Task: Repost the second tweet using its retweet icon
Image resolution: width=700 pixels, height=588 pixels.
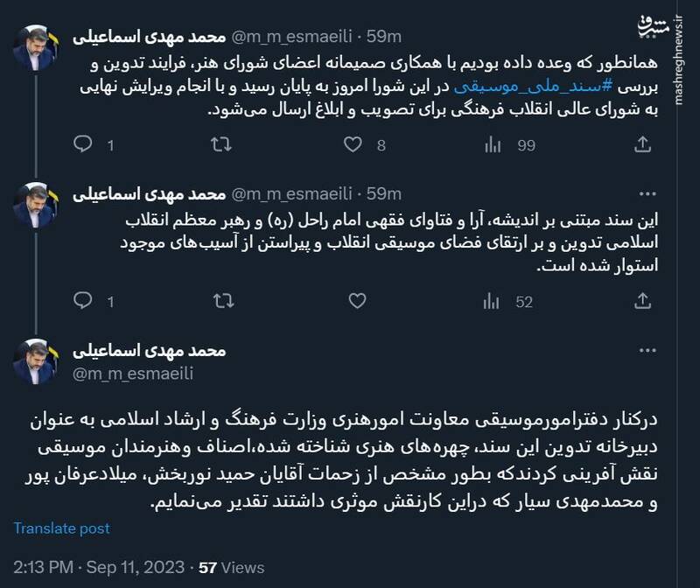Action: click(223, 302)
